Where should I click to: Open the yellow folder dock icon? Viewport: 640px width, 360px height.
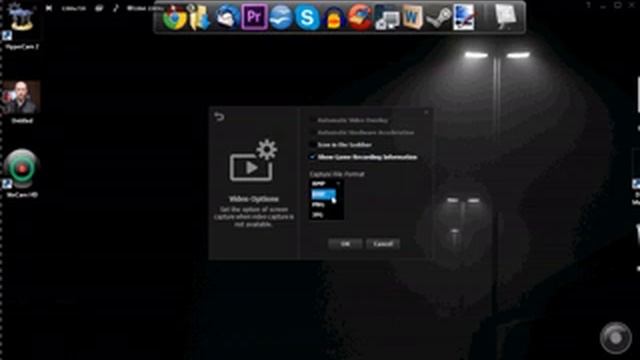[x=200, y=18]
